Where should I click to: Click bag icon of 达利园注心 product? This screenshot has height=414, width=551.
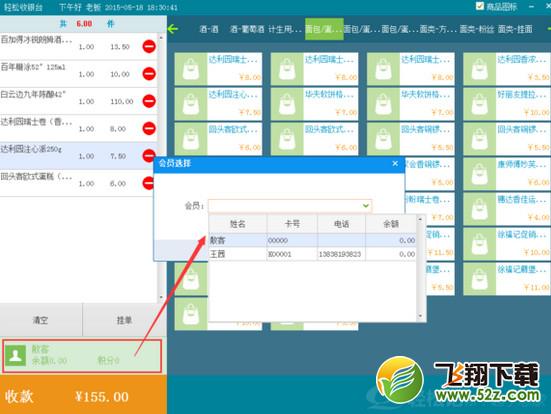click(x=191, y=104)
